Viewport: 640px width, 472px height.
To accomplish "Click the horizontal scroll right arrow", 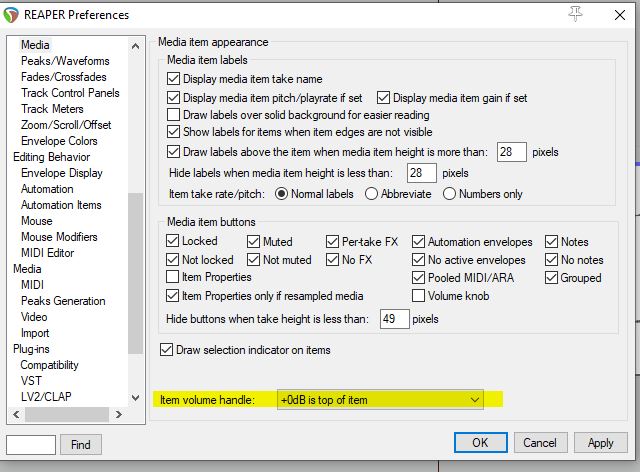I will [x=119, y=414].
